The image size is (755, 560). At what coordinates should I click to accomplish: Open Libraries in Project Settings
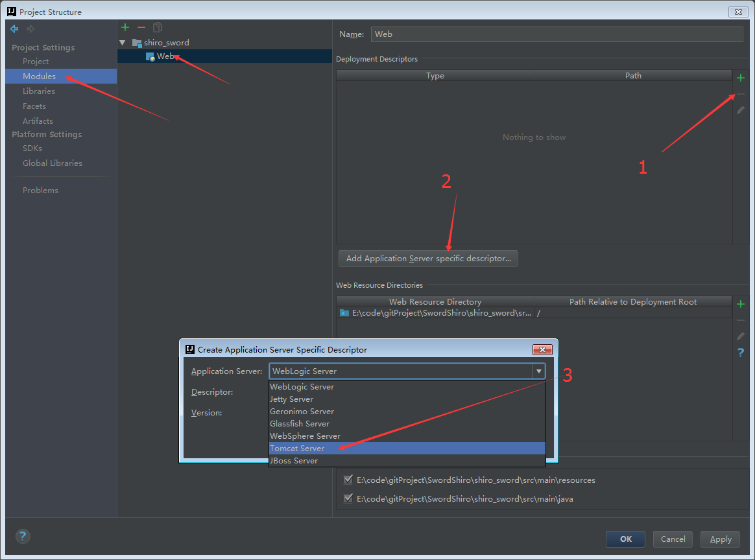pyautogui.click(x=39, y=91)
